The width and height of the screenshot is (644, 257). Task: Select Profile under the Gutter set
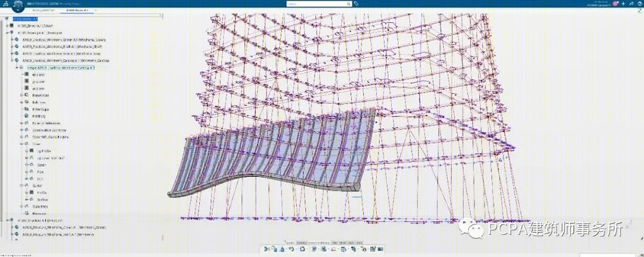pyautogui.click(x=42, y=193)
